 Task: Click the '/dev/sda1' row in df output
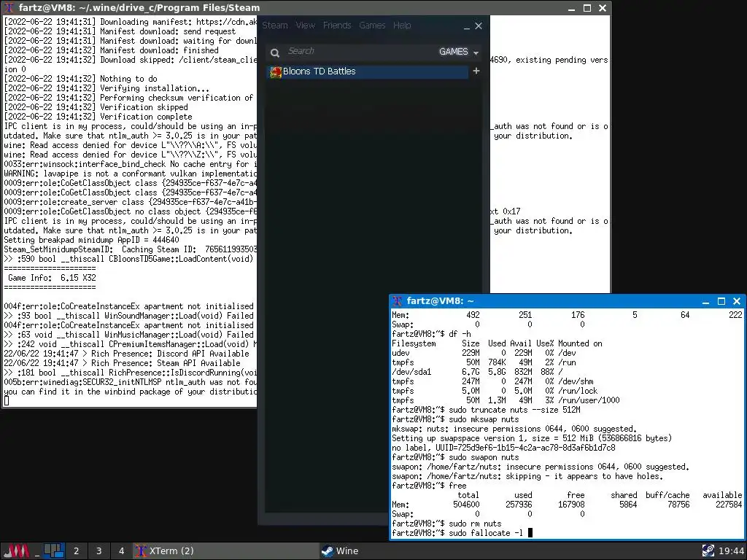pyautogui.click(x=477, y=372)
